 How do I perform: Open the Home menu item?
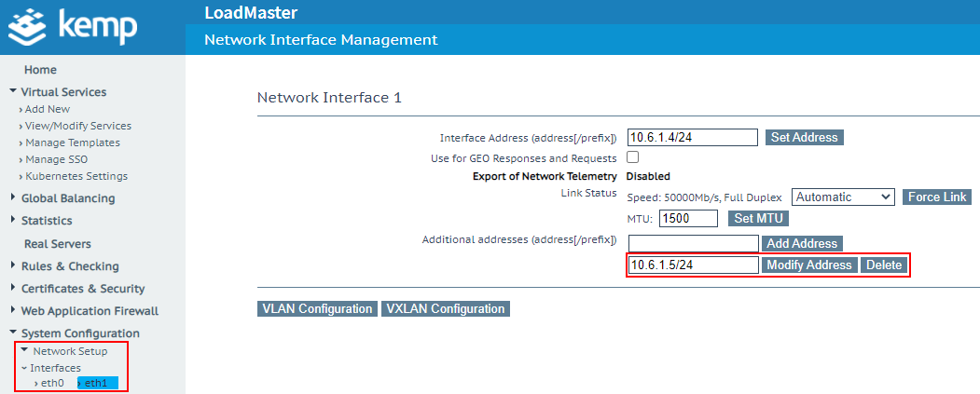40,70
